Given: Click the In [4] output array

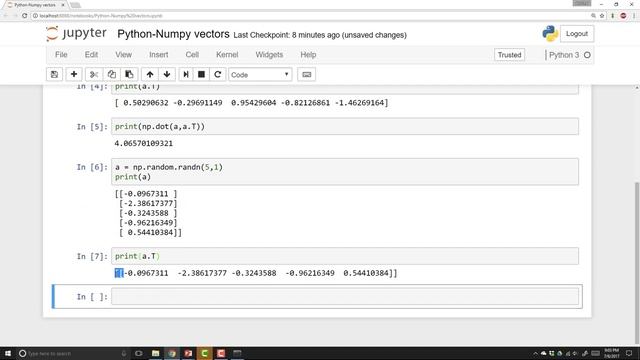Looking at the screenshot, I should pyautogui.click(x=251, y=103).
